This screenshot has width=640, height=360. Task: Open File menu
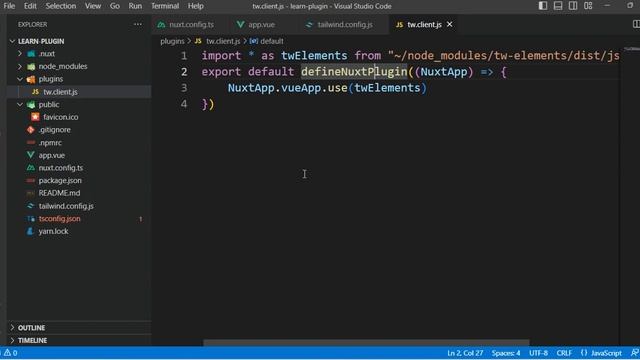point(9,6)
